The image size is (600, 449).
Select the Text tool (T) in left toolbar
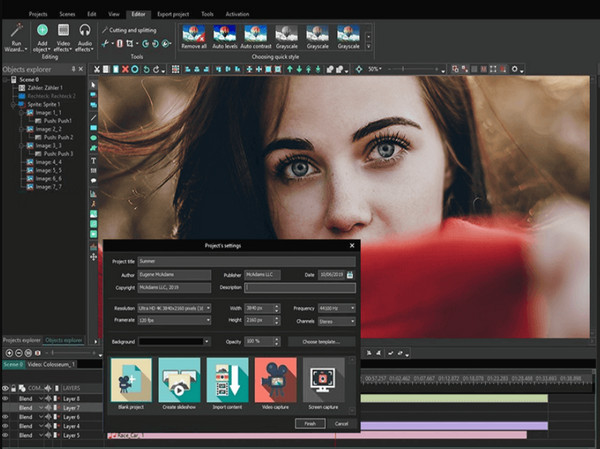[93, 161]
